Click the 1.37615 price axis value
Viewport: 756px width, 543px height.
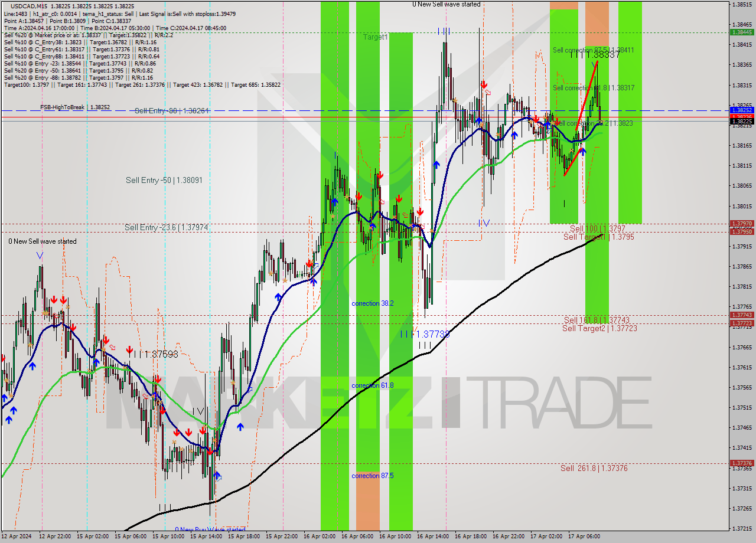742,367
